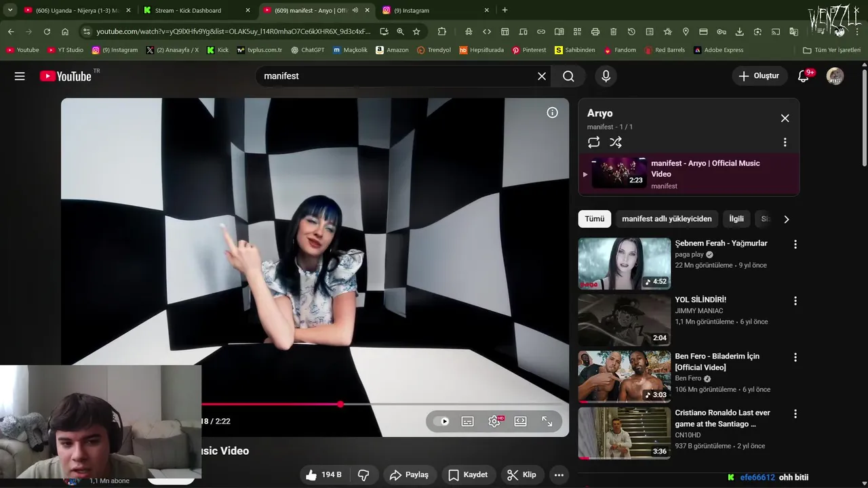Screen dimensions: 868x488
Task: Play manifest - Arıyo item in the playlist
Action: (x=688, y=174)
